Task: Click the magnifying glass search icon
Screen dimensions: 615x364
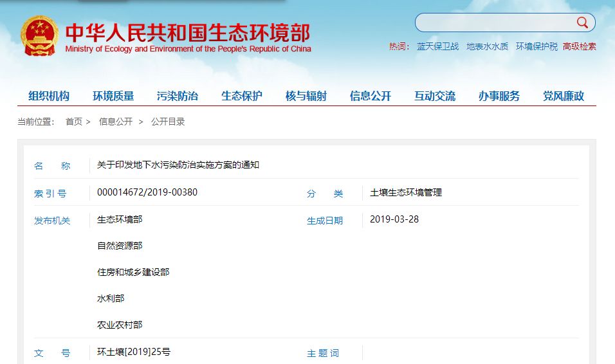Action: click(x=582, y=23)
